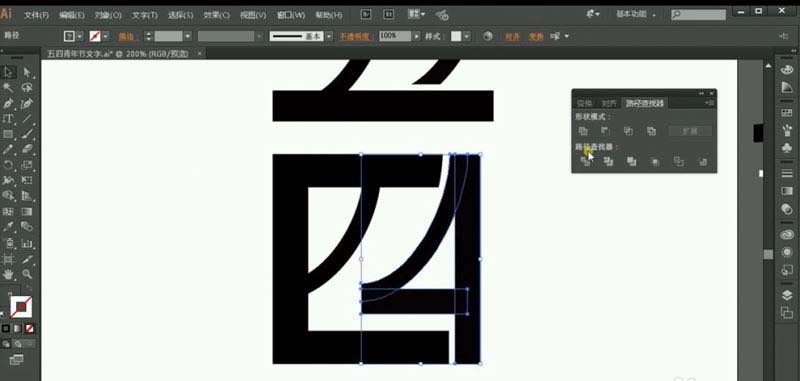Image resolution: width=800 pixels, height=381 pixels.
Task: Click the Divide pathfinder icon
Action: 585,161
